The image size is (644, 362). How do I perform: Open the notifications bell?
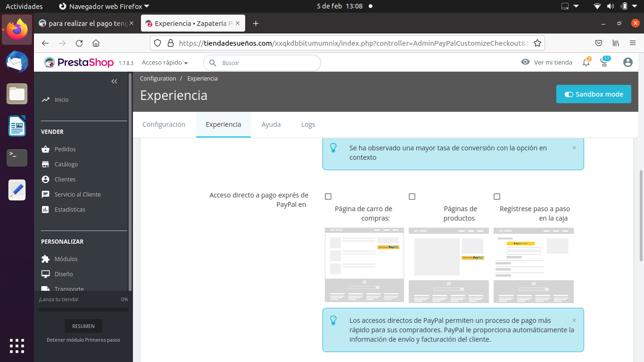[x=586, y=62]
